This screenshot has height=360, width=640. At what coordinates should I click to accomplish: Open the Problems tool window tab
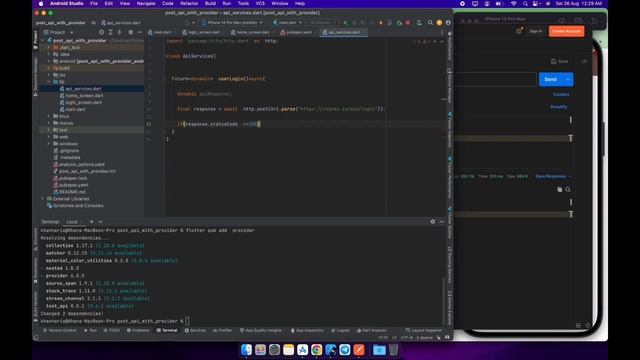click(138, 330)
